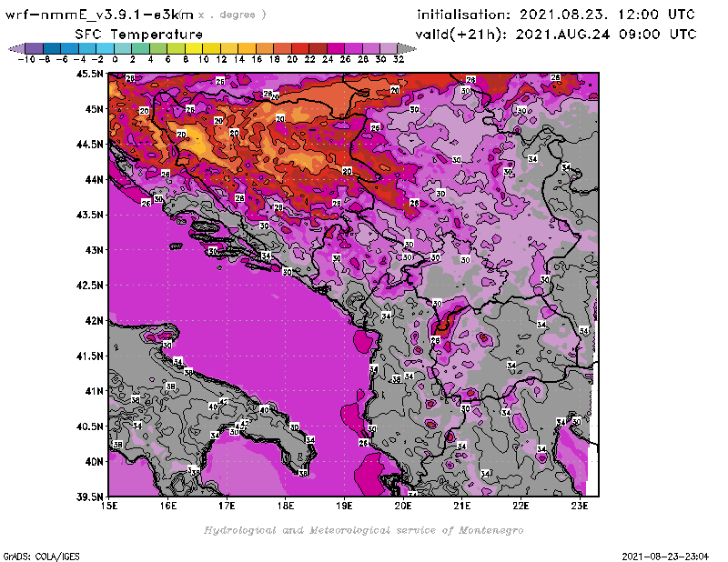Select the yellow swatch between 8 and 10

coord(194,48)
